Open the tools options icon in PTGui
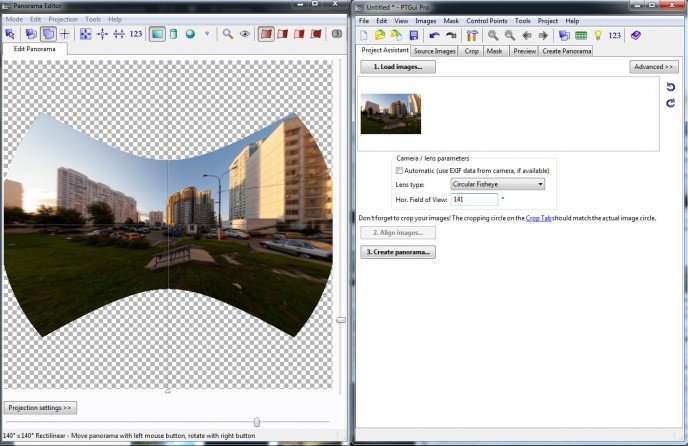The height and width of the screenshot is (446, 688). [472, 36]
